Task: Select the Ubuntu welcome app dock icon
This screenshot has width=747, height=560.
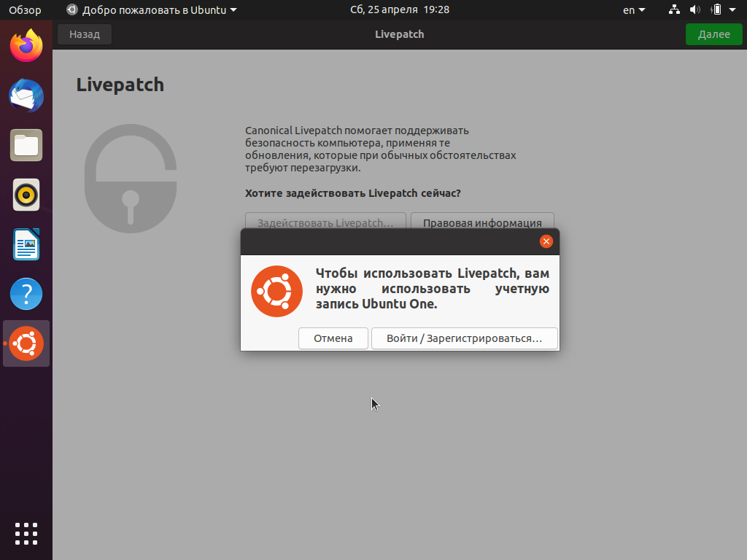Action: pos(26,343)
